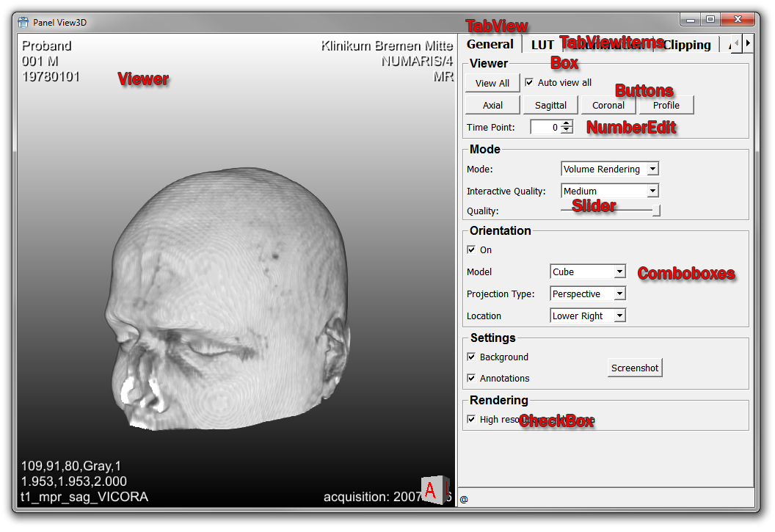Expand the Location Lower Right dropdown
The image size is (775, 532).
coord(619,316)
